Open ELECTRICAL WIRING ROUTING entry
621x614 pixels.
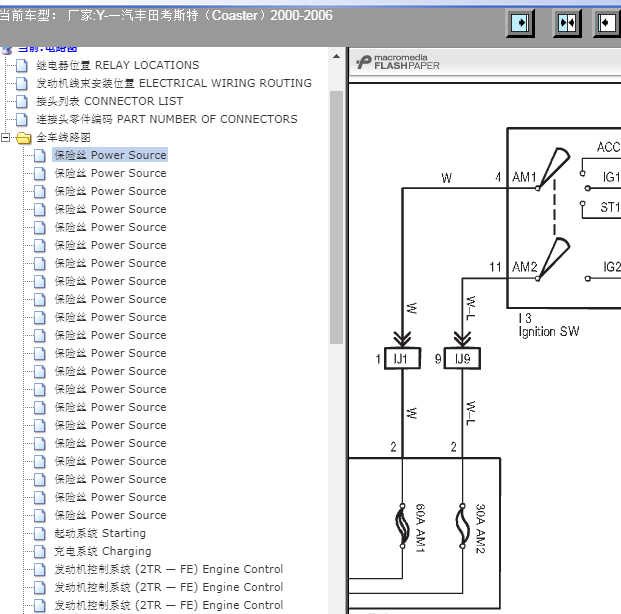pyautogui.click(x=174, y=83)
